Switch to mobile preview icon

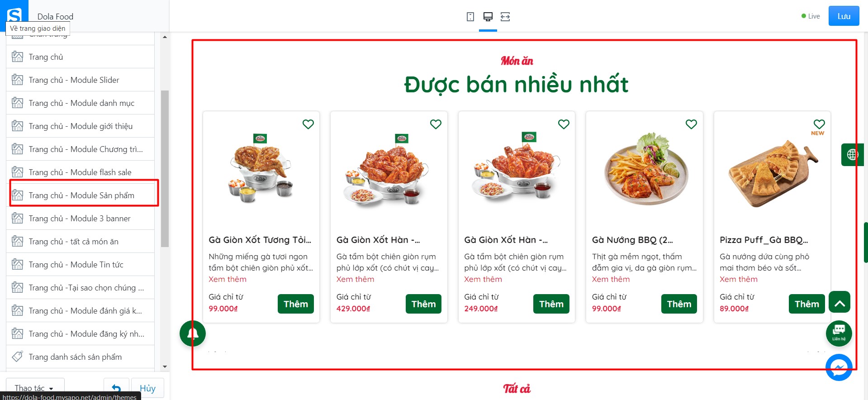coord(470,17)
